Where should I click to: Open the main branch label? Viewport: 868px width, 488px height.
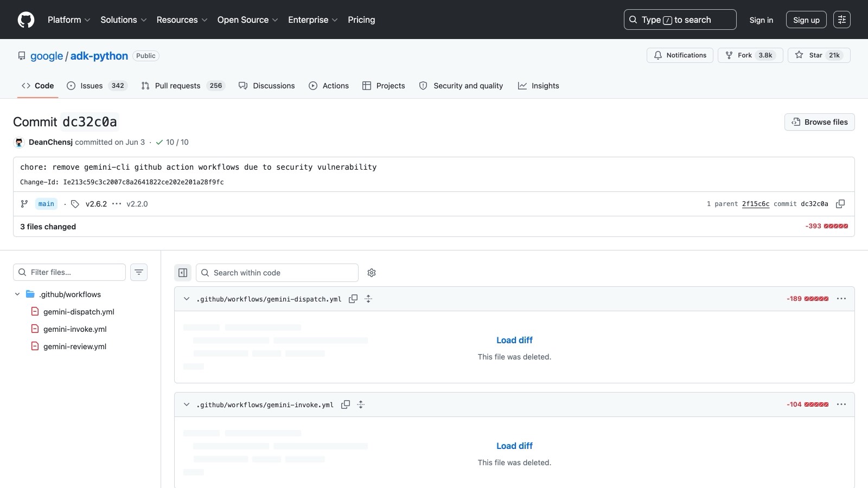tap(46, 204)
